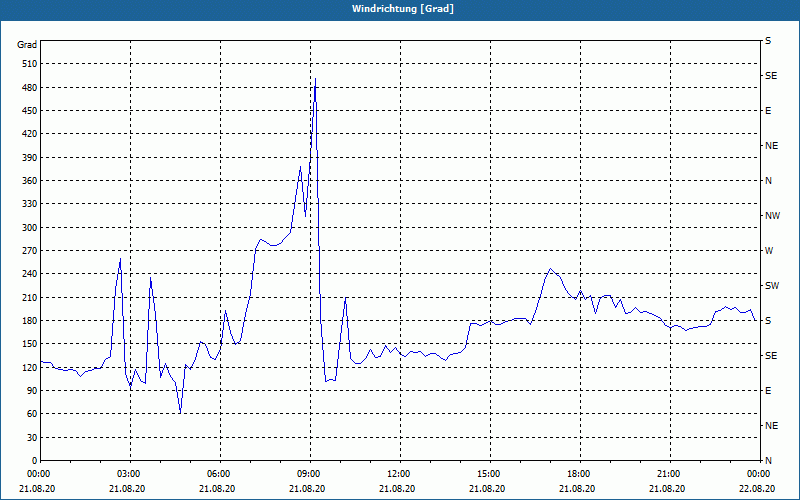
Task: Click the S compass label beside the 180 gridline
Action: coord(768,321)
